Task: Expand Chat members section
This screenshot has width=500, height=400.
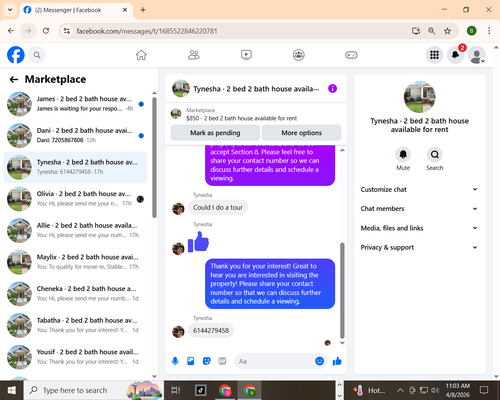Action: [x=419, y=209]
